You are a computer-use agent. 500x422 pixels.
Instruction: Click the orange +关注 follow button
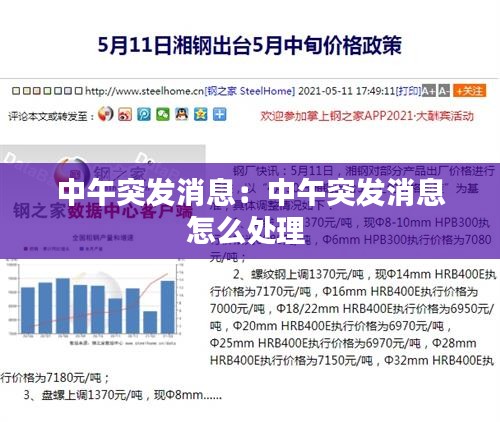tap(469, 90)
